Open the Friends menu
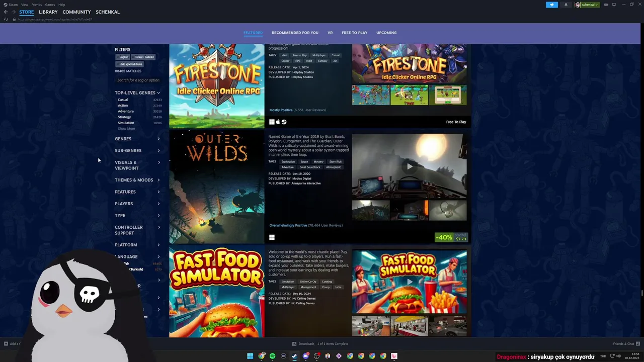Viewport: 644px width, 362px height. (x=36, y=5)
